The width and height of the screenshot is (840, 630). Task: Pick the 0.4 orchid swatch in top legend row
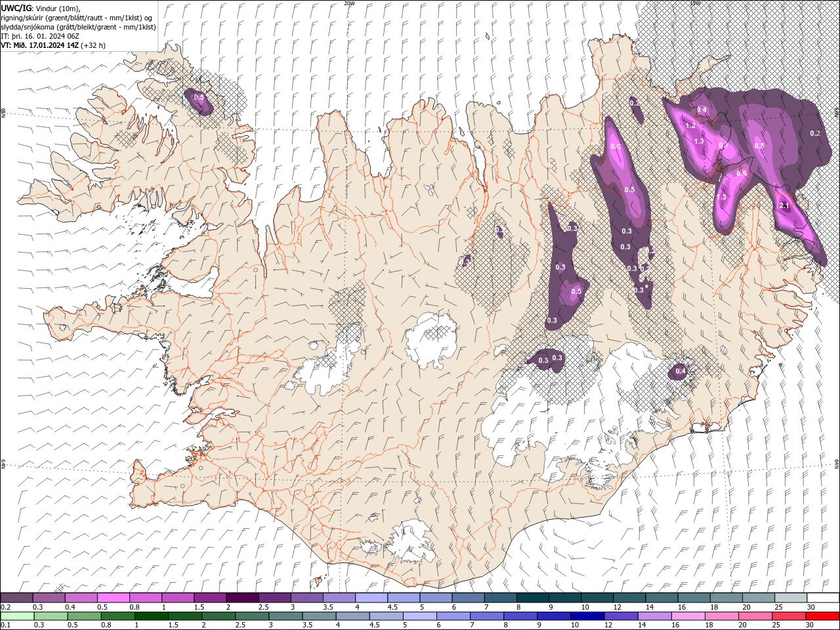pyautogui.click(x=81, y=598)
